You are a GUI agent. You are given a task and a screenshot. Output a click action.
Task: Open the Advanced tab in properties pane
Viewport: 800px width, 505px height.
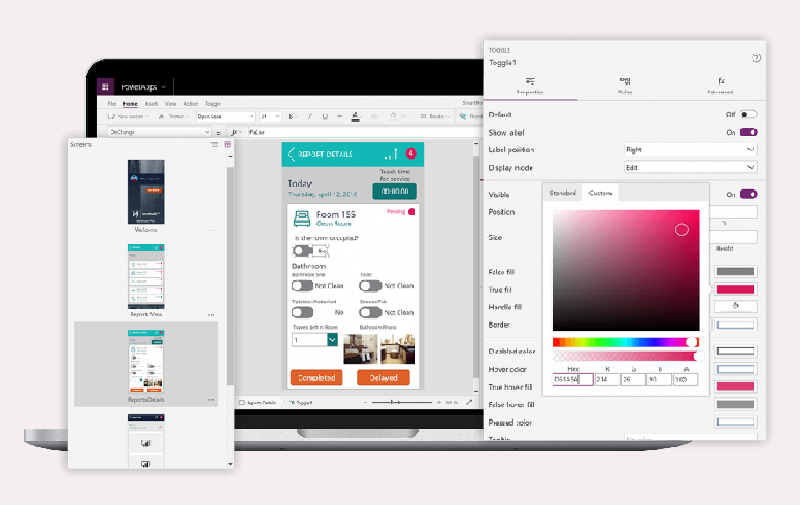pos(720,86)
